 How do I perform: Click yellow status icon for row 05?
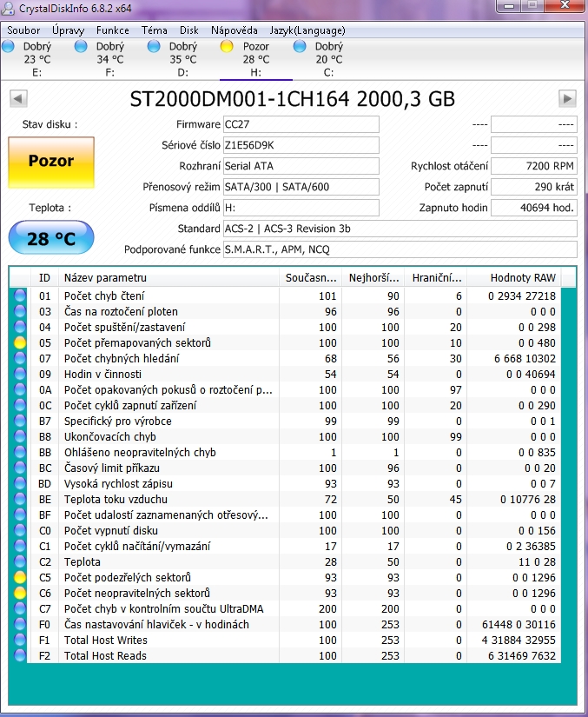20,342
